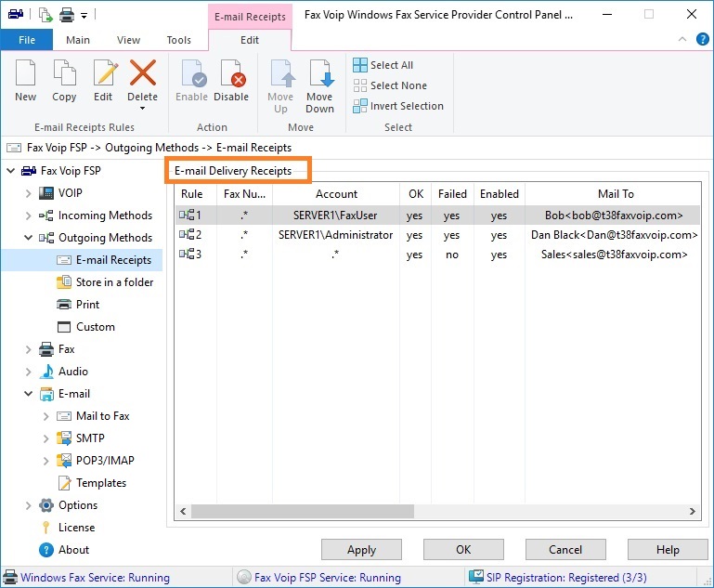The height and width of the screenshot is (588, 714).
Task: Click Select All in the ribbon
Action: coord(383,65)
